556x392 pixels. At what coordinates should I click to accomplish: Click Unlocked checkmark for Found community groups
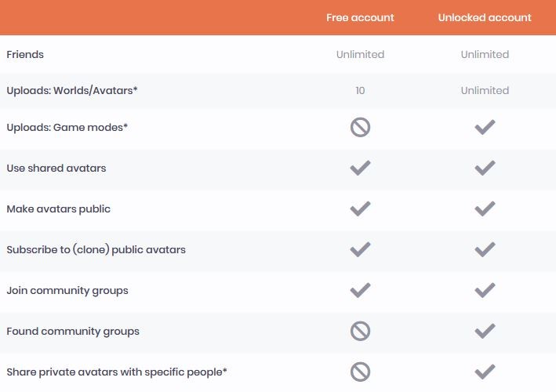485,331
